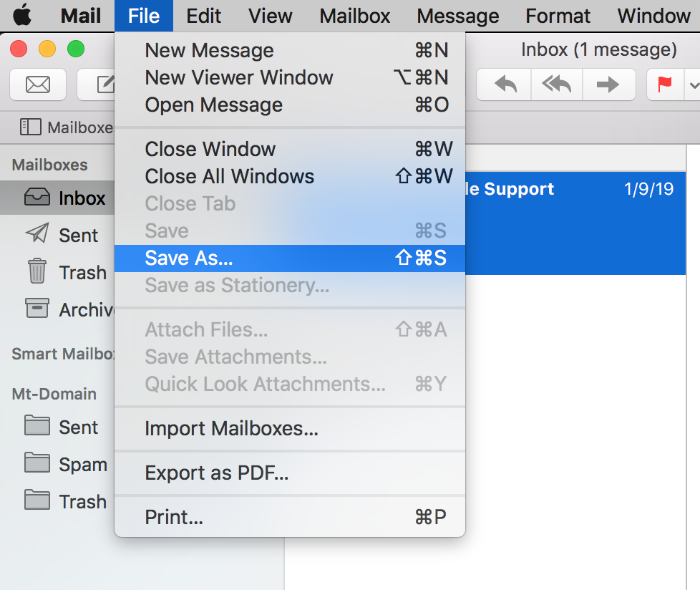Toggle the Mailboxes sidebar icon
The width and height of the screenshot is (700, 590).
coord(29,126)
